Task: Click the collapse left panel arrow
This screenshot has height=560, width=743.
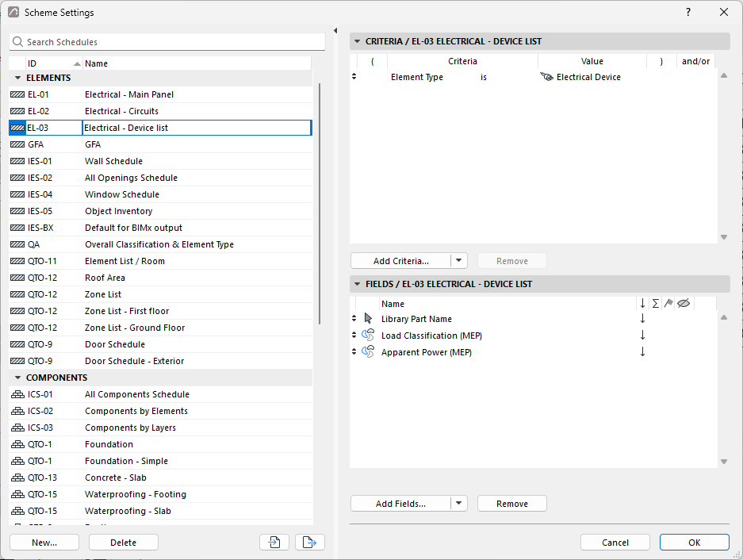Action: tap(335, 30)
